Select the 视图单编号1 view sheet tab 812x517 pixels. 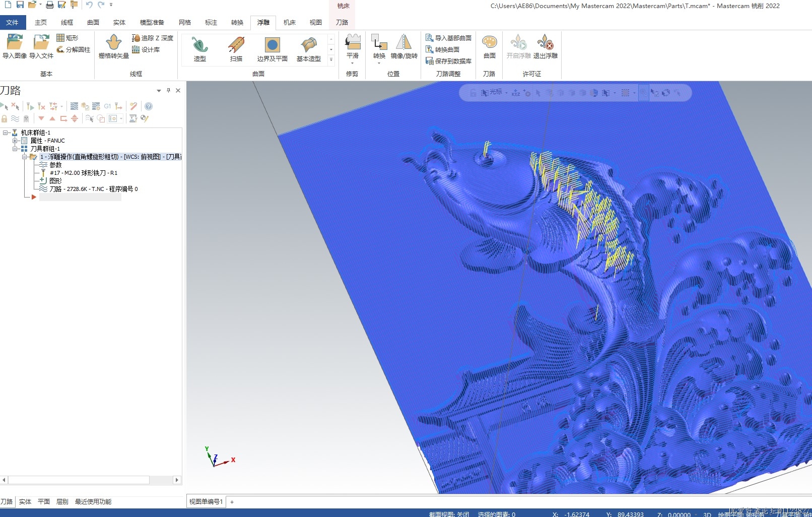pos(206,501)
